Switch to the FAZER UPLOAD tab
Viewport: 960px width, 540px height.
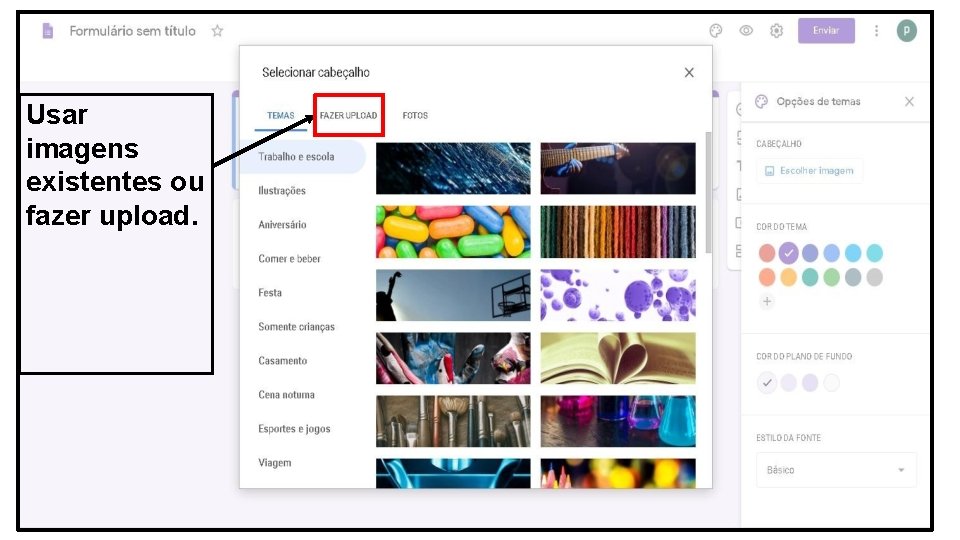point(348,115)
